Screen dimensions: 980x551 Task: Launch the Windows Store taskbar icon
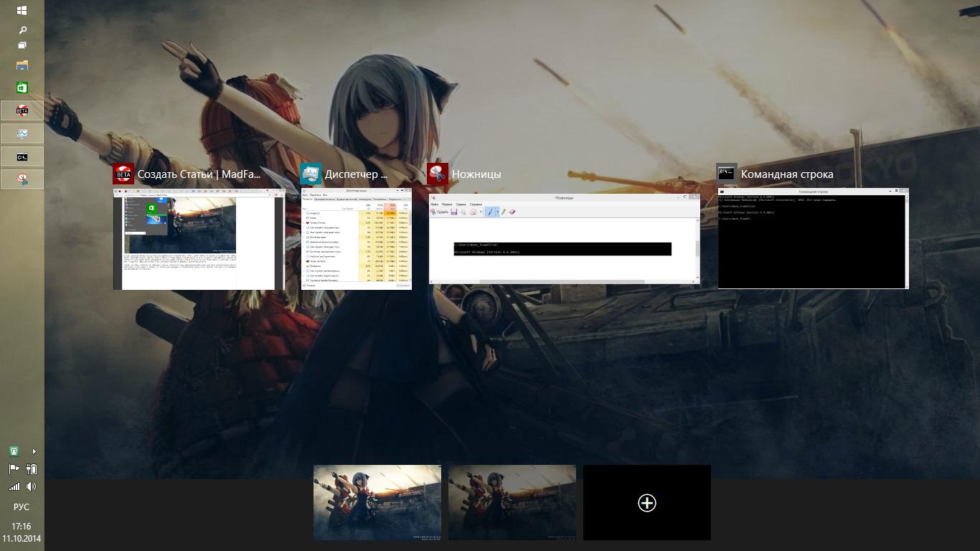(x=22, y=88)
